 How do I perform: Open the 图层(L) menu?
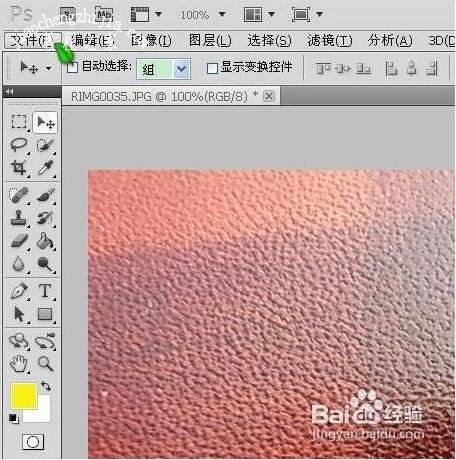click(x=210, y=41)
